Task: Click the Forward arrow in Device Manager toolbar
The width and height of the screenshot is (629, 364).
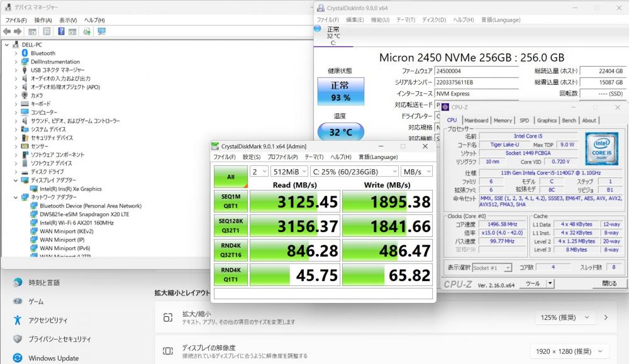Action: point(18,31)
